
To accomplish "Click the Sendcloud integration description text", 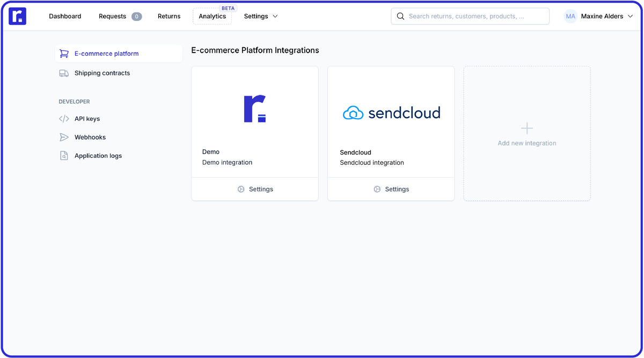I will click(372, 163).
